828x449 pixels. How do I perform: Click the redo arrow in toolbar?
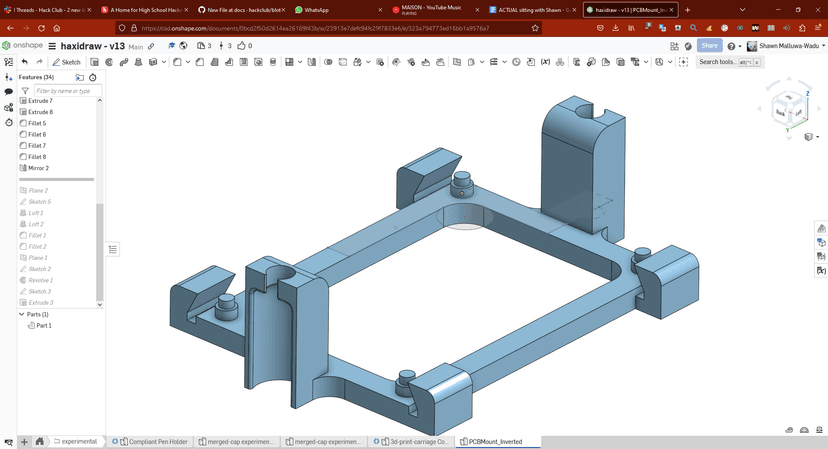click(40, 62)
